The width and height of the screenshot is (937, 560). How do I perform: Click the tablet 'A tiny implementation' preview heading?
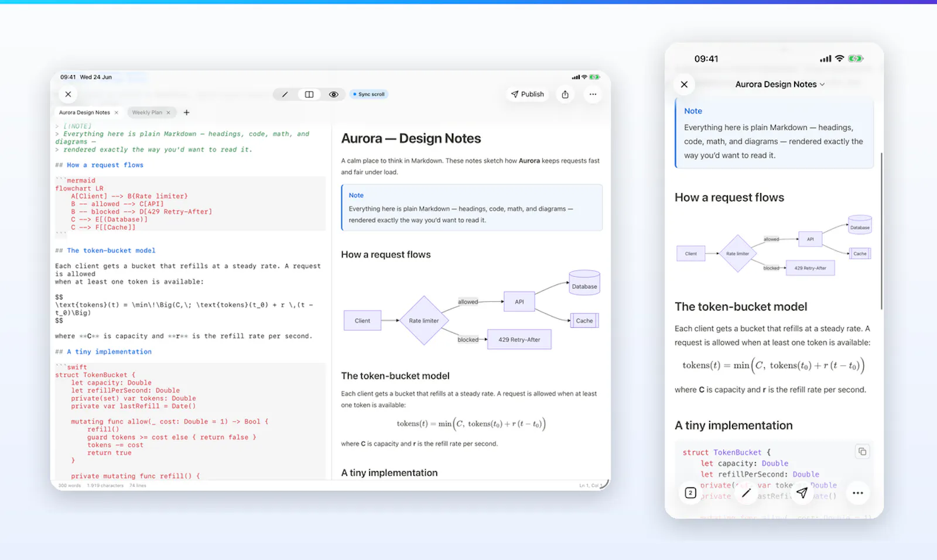click(x=389, y=473)
